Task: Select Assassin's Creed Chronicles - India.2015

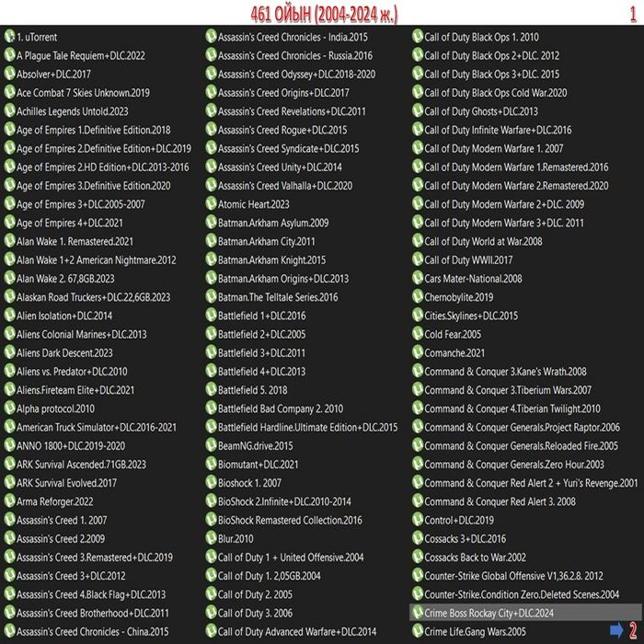Action: [293, 37]
